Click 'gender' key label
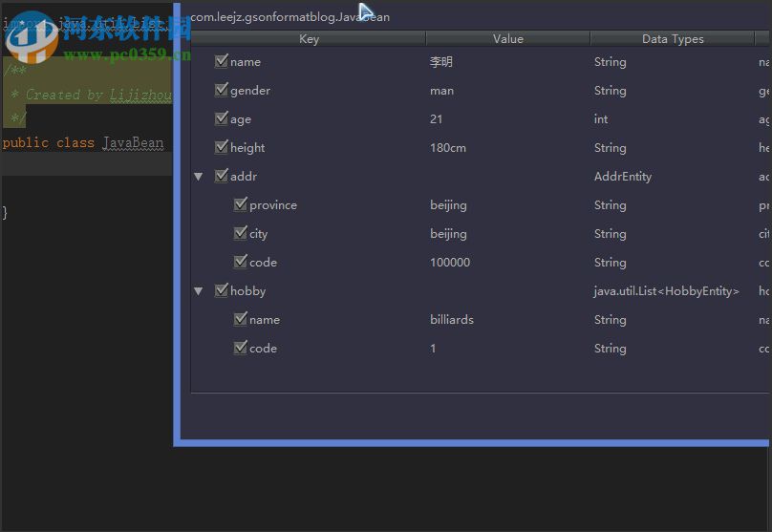Screen dimensions: 772x532 tap(250, 91)
